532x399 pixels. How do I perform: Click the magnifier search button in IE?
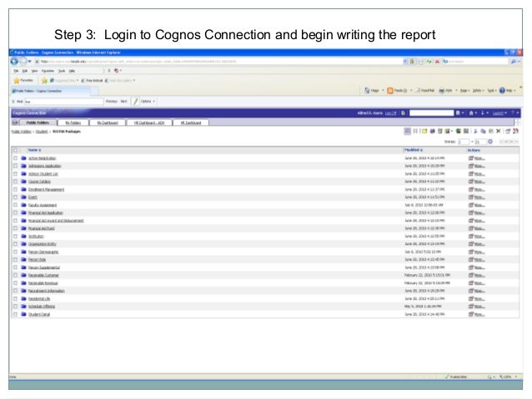pos(514,62)
